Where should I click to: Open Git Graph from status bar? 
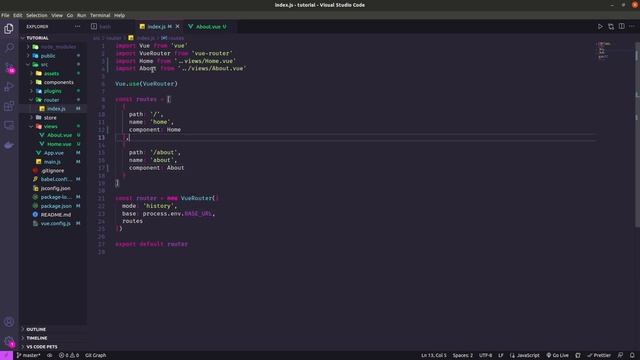click(x=96, y=356)
